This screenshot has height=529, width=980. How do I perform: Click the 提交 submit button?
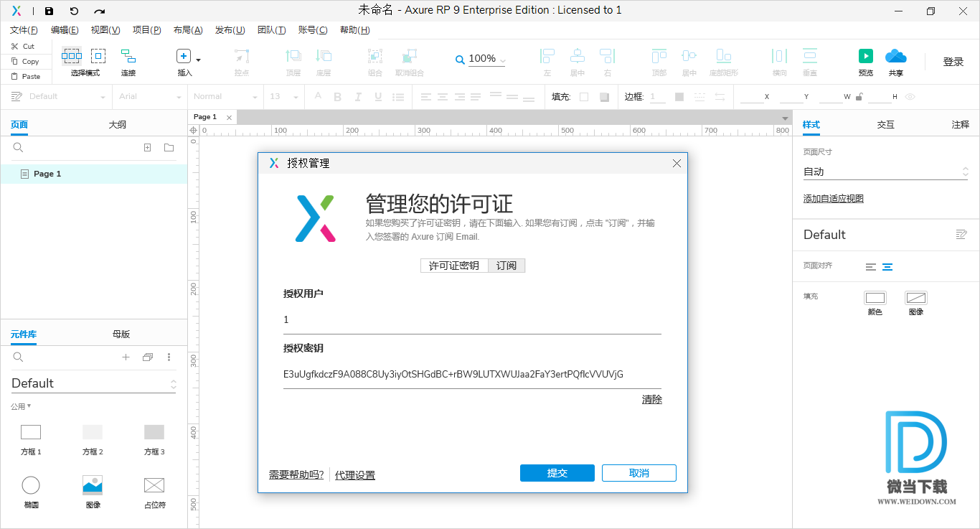click(x=557, y=473)
